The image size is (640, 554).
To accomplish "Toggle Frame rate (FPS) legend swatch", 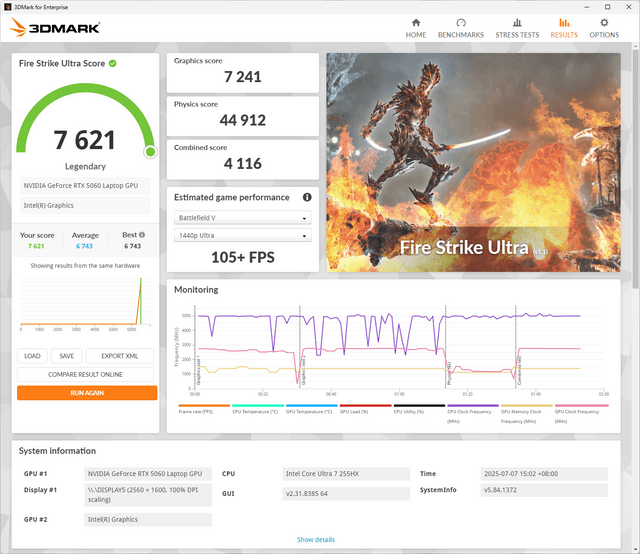I will (x=204, y=405).
